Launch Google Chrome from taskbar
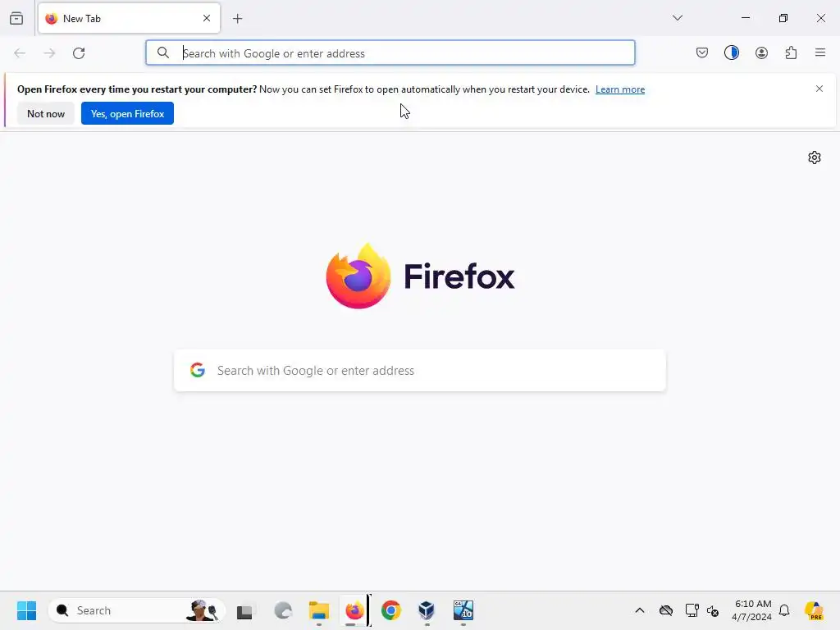 pyautogui.click(x=391, y=610)
